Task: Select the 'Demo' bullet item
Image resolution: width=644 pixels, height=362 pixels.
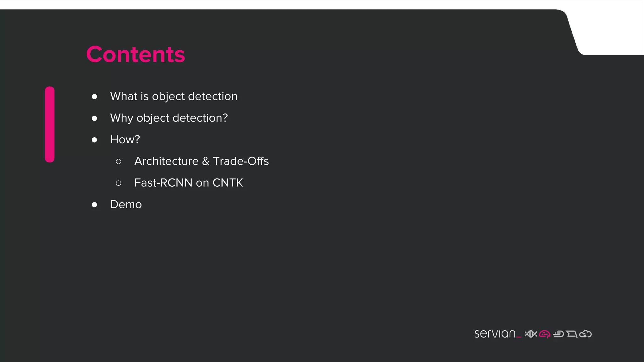Action: (126, 205)
